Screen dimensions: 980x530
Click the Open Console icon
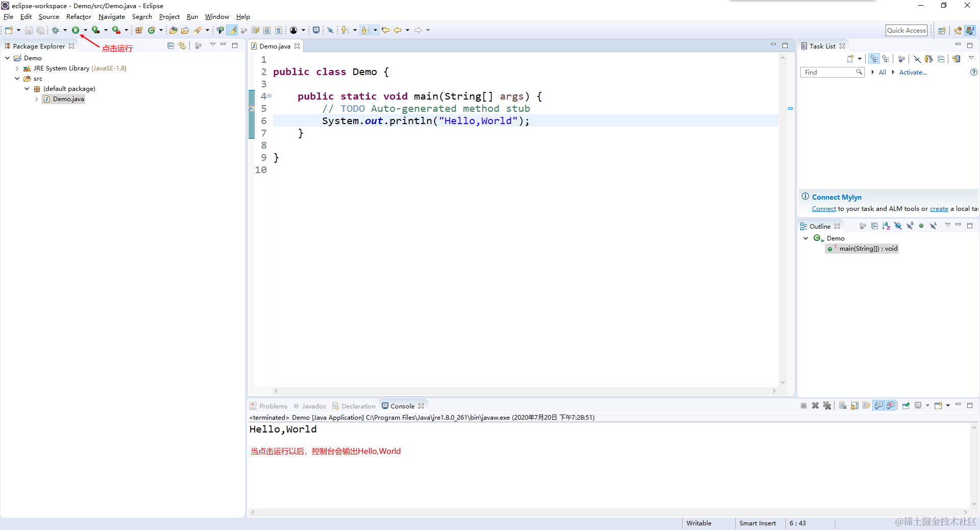[938, 405]
